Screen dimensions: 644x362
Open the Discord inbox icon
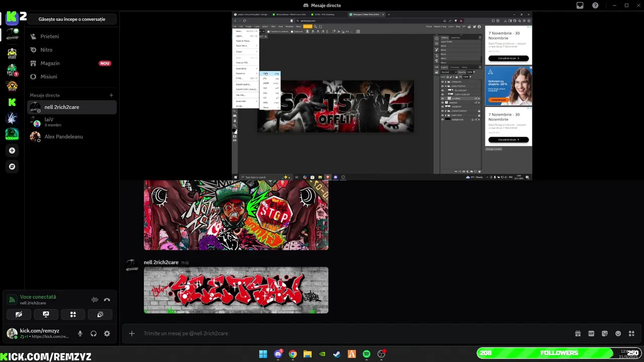(580, 6)
